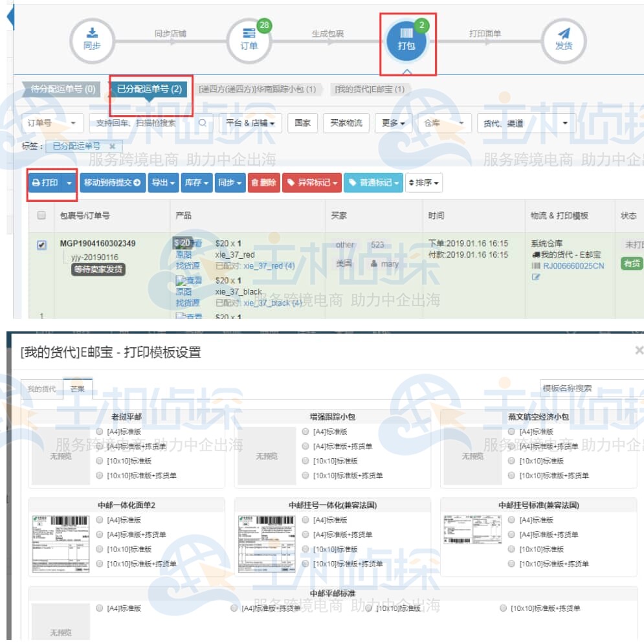The image size is (644, 644).
Task: Check the select-all checkbox in table header
Action: [x=40, y=216]
